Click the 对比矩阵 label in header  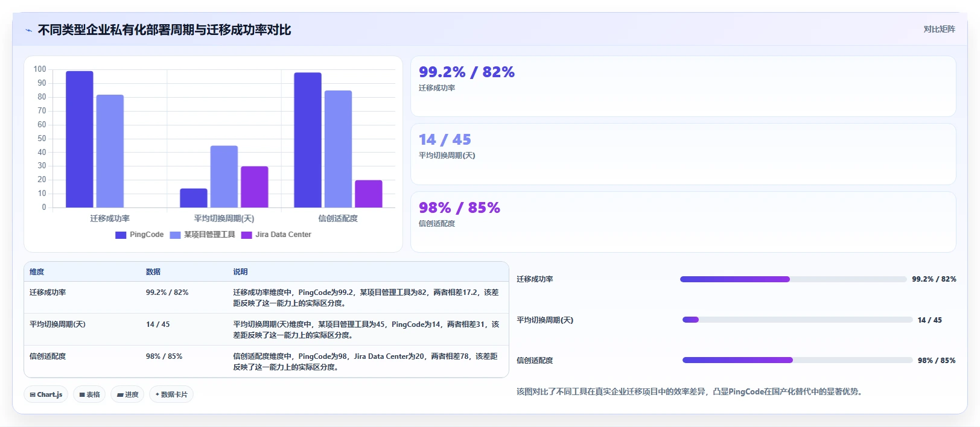click(939, 29)
